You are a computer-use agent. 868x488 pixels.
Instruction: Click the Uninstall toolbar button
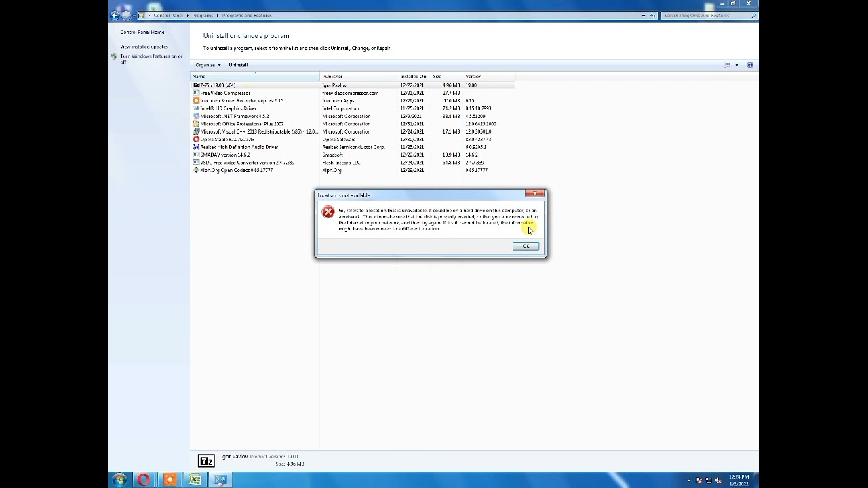point(238,65)
